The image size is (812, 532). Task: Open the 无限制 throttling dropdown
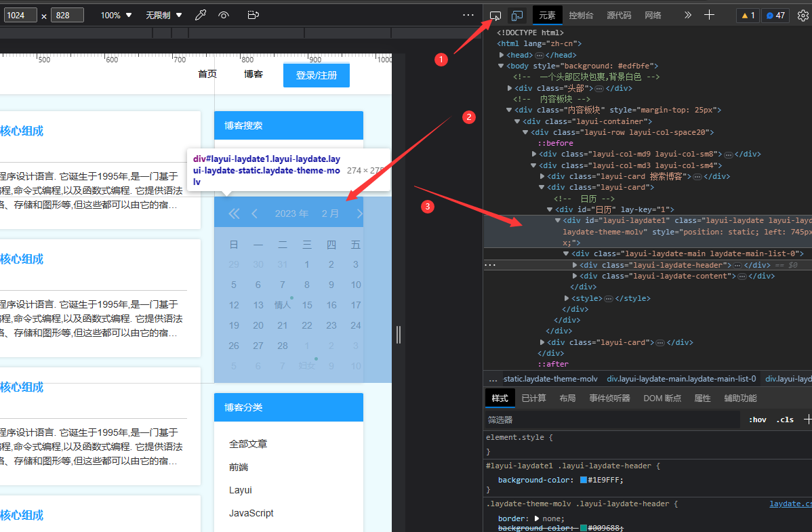pyautogui.click(x=163, y=16)
